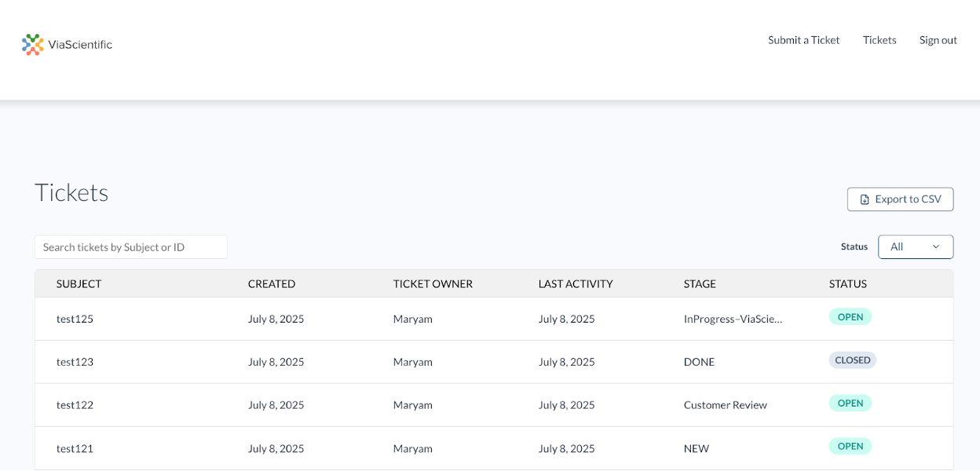Click OPEN status badge for test121
980x471 pixels.
pos(850,446)
